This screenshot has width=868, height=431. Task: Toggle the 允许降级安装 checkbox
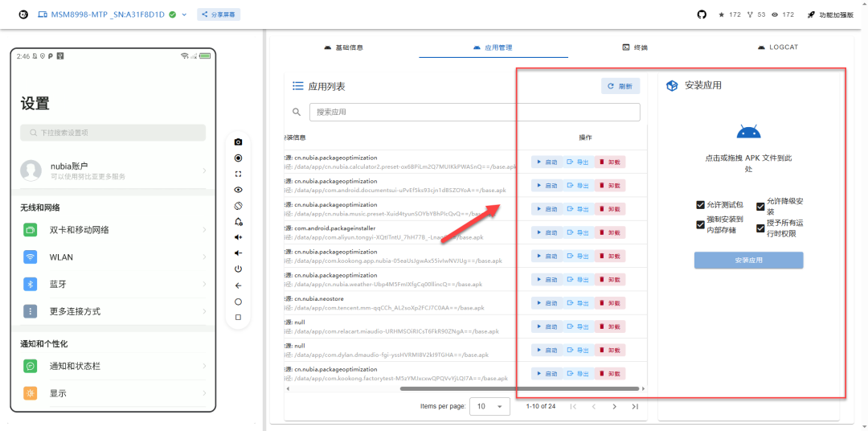pyautogui.click(x=760, y=207)
